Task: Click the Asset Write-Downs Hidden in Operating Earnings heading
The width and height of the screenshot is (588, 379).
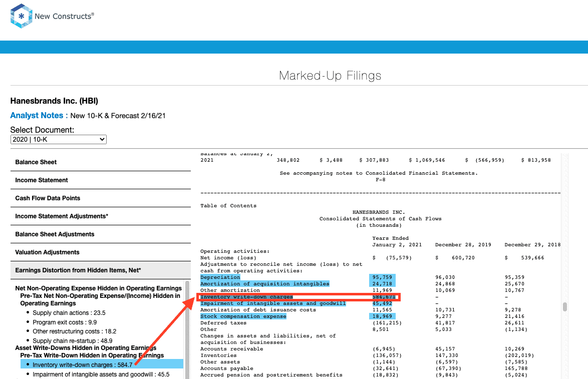Action: 86,348
